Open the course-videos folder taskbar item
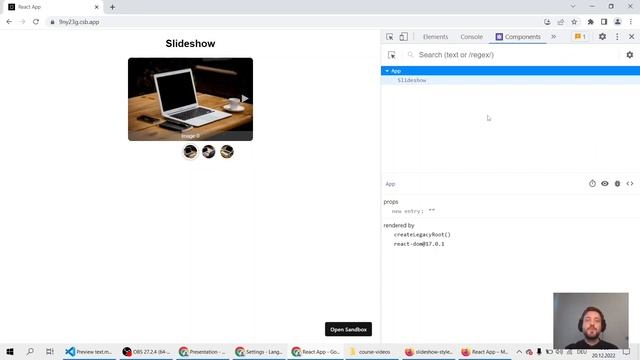Screen dimensions: 640x360 (371, 351)
